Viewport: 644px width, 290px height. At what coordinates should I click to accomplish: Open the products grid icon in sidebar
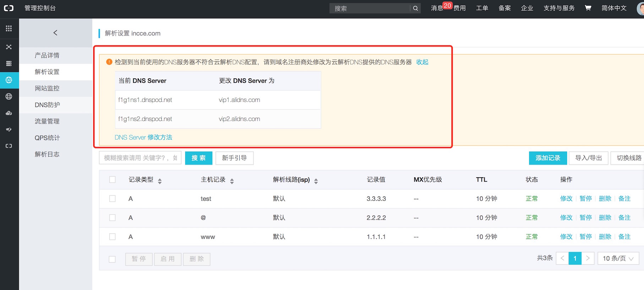point(9,28)
